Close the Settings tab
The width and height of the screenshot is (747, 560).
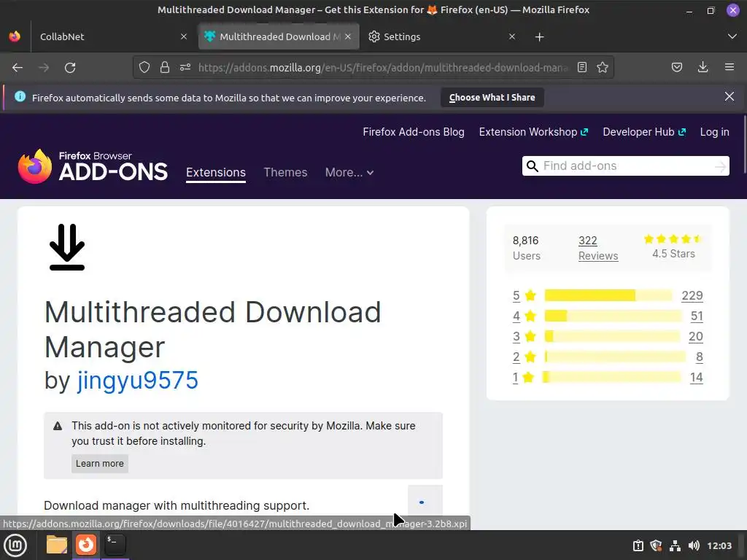pos(512,36)
